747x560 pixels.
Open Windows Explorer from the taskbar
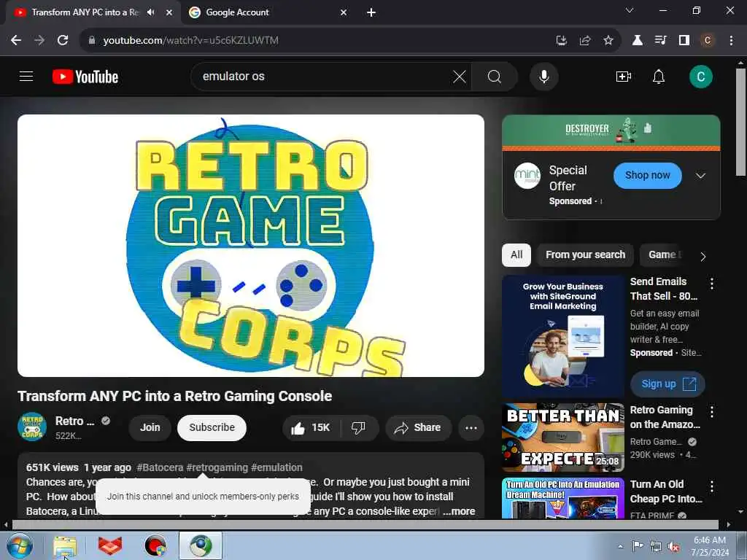pyautogui.click(x=65, y=546)
